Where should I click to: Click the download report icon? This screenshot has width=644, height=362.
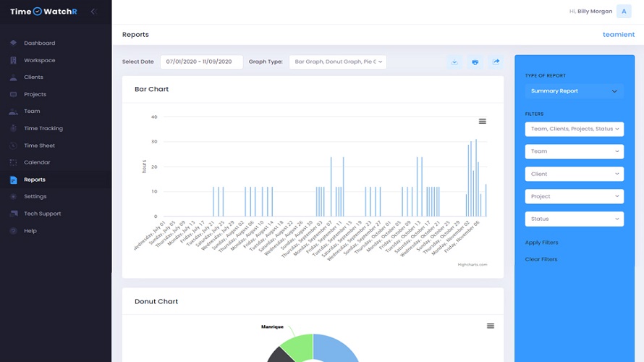[x=454, y=62]
